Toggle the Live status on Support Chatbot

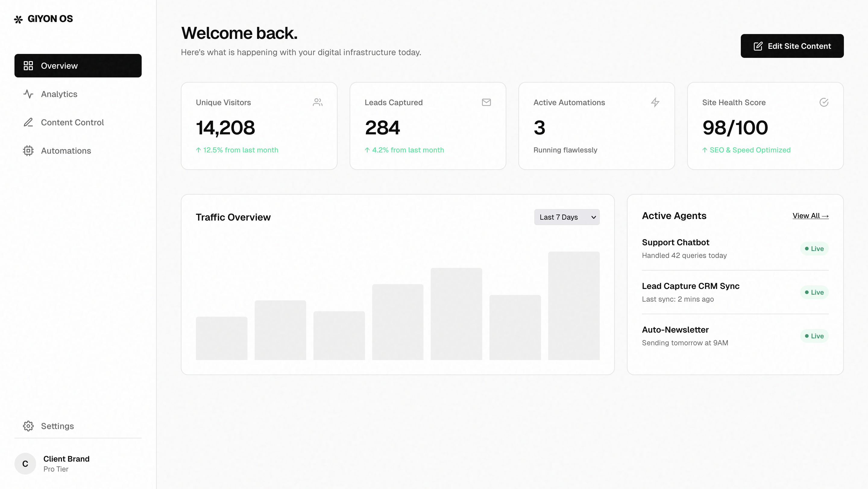[x=814, y=249]
